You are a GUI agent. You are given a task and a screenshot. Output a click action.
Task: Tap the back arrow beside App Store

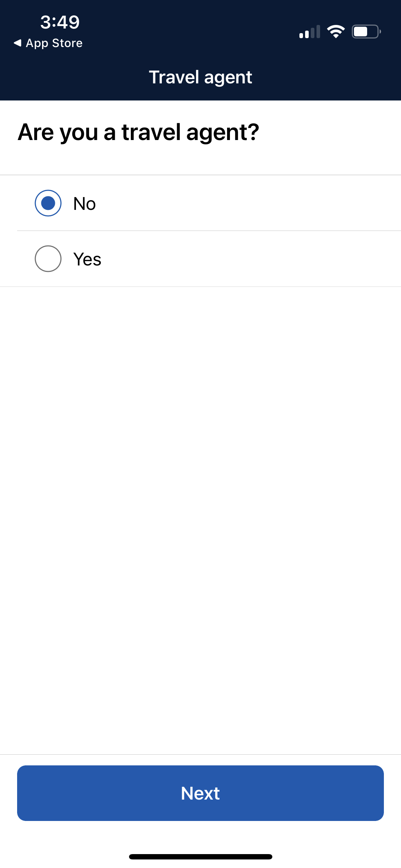[17, 43]
